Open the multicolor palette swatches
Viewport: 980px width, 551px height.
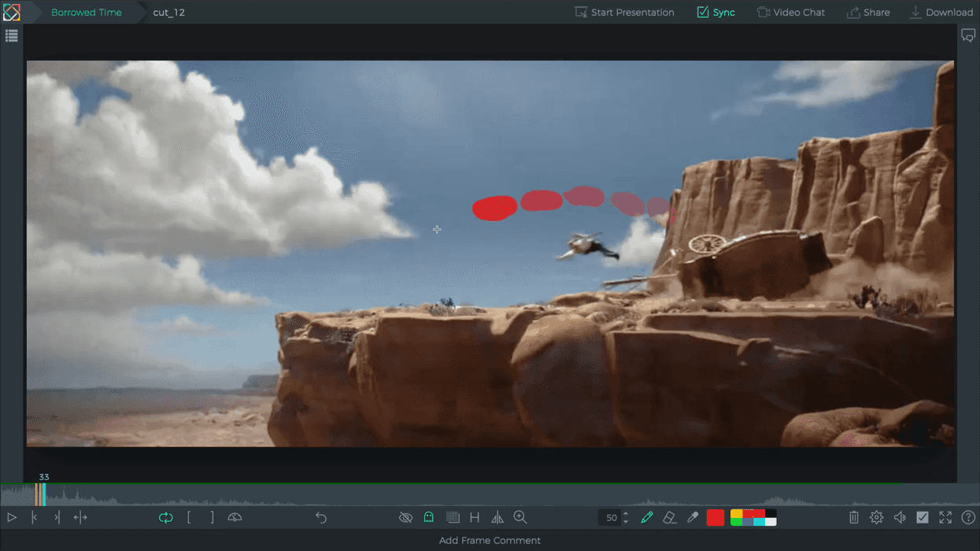(753, 518)
